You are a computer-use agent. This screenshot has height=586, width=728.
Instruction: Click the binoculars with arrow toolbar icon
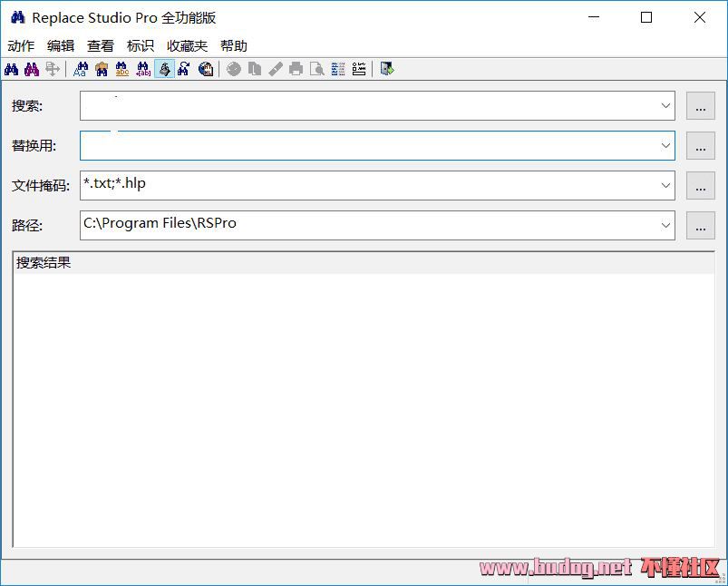point(184,69)
